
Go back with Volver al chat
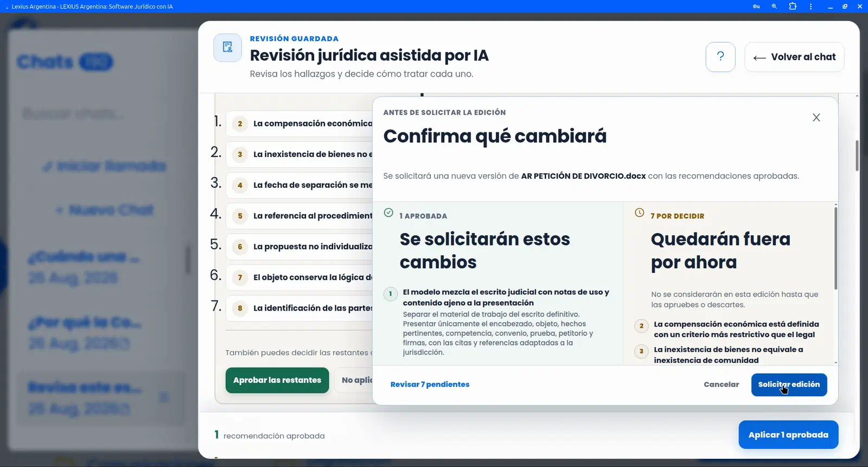(x=794, y=57)
